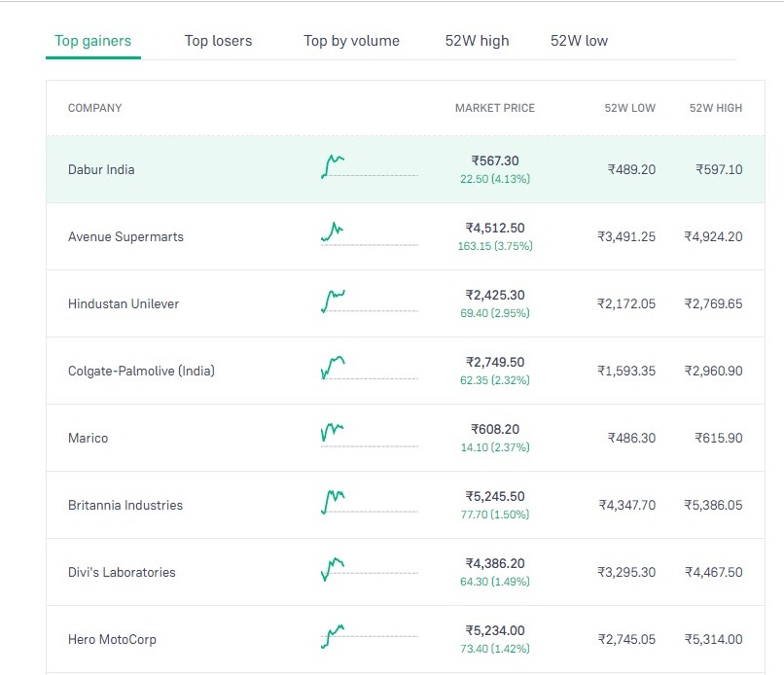Click Hindustan Unilever 52W low ₹2,172.05

pyautogui.click(x=626, y=303)
